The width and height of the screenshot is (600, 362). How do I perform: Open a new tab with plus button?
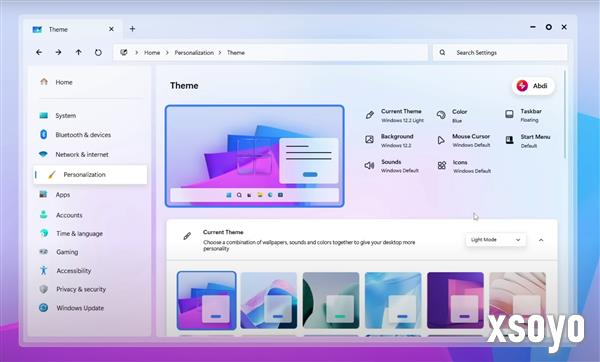(132, 29)
